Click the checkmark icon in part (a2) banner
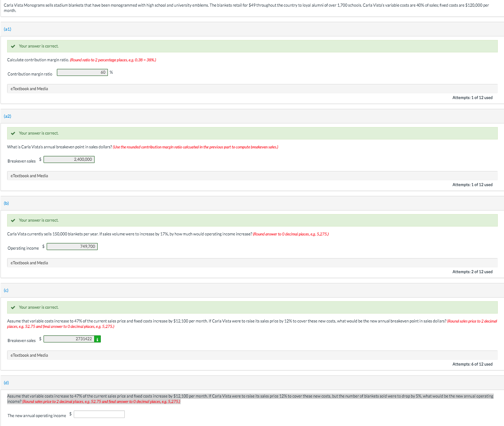 (x=13, y=133)
